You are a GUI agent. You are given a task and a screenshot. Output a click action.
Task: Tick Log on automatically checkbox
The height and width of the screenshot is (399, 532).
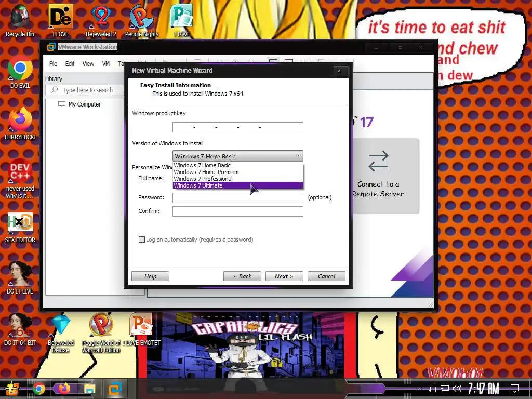[142, 240]
